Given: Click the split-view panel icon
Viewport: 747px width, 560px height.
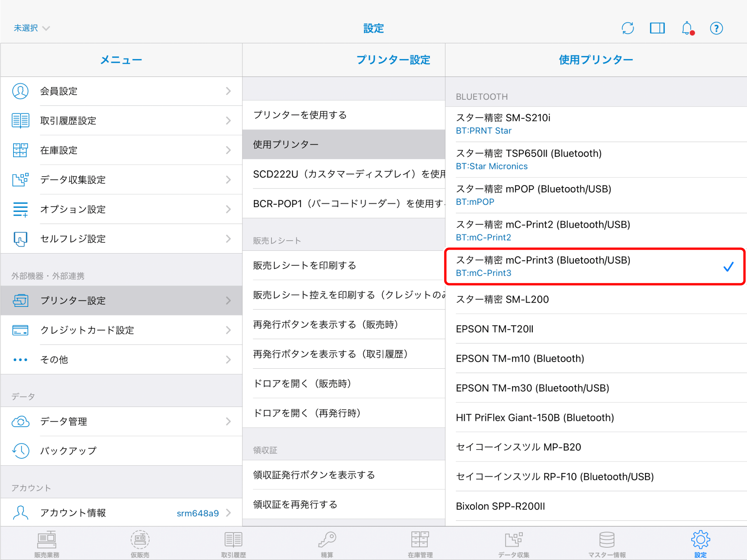Looking at the screenshot, I should click(x=657, y=28).
